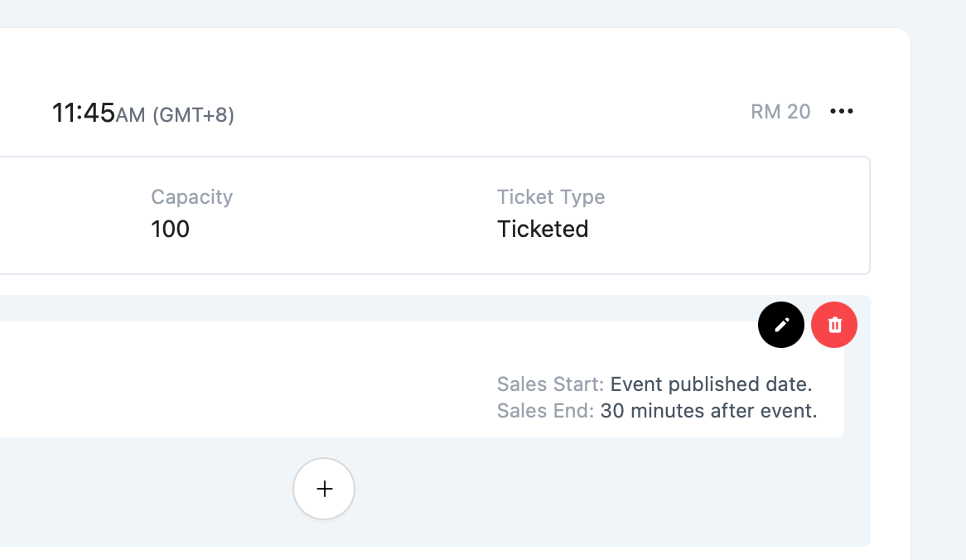966x560 pixels.
Task: Select the Event published date text
Action: pos(711,384)
